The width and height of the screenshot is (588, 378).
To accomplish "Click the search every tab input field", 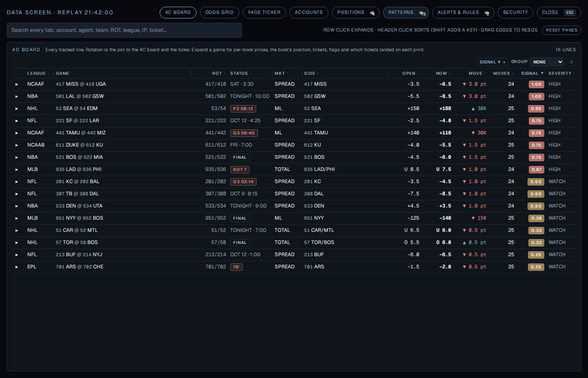I will point(124,30).
